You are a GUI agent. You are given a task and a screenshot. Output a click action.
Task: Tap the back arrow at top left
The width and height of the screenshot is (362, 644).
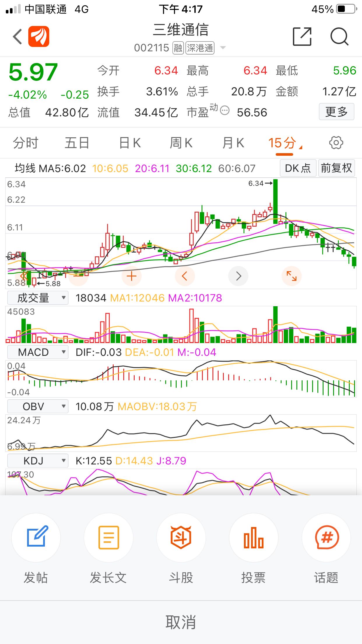(x=17, y=37)
